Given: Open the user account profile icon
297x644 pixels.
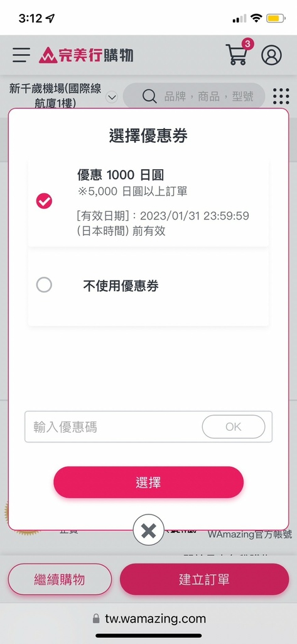Looking at the screenshot, I should [271, 55].
